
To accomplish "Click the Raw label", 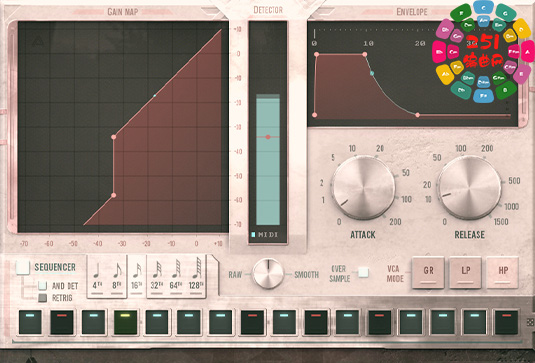I will 235,274.
